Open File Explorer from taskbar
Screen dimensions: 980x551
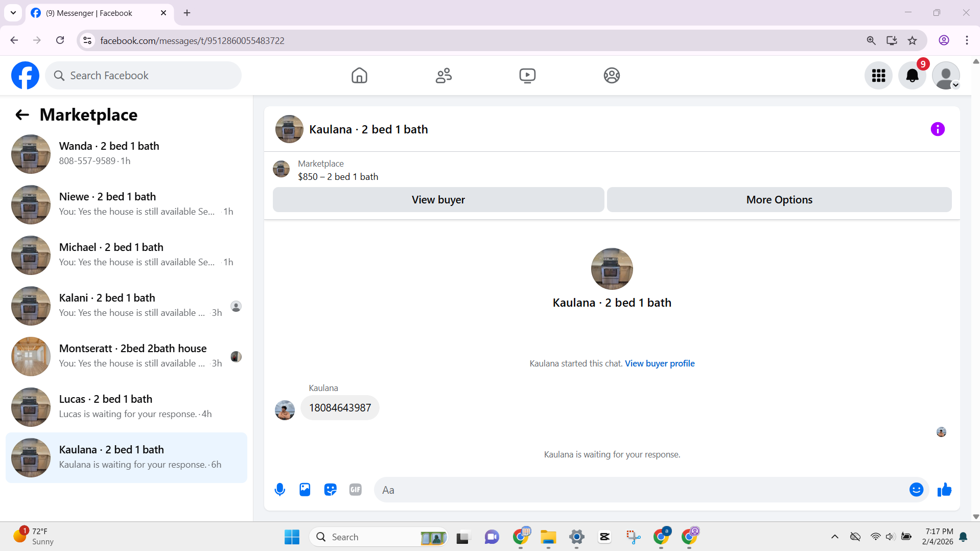[x=548, y=537]
